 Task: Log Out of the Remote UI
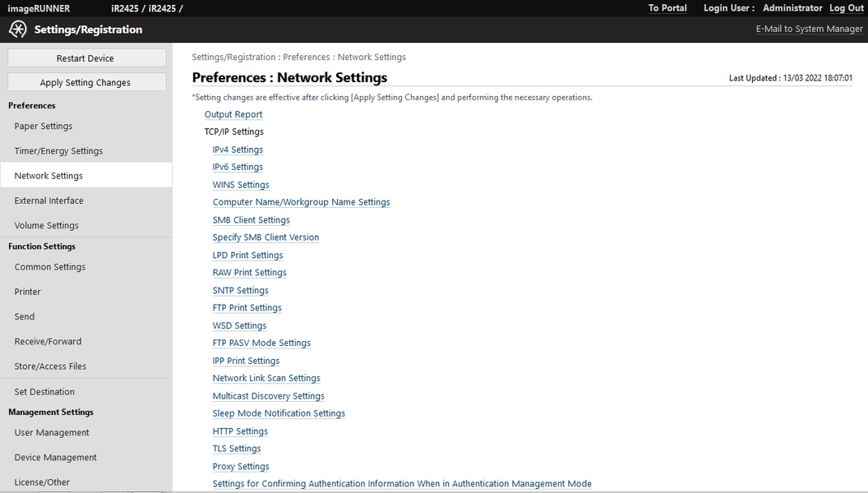coord(846,8)
